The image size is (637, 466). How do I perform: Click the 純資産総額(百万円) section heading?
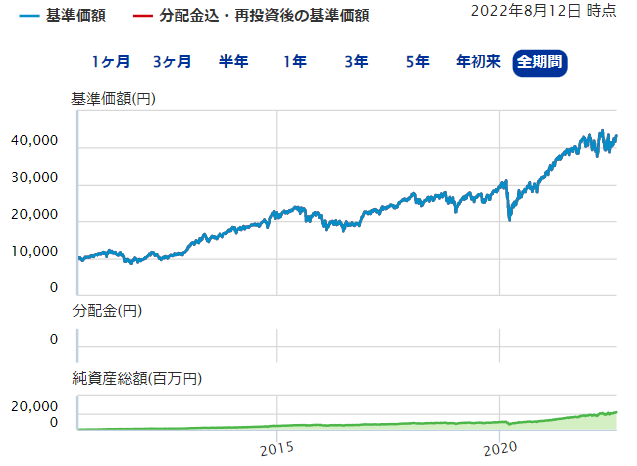pos(136,379)
